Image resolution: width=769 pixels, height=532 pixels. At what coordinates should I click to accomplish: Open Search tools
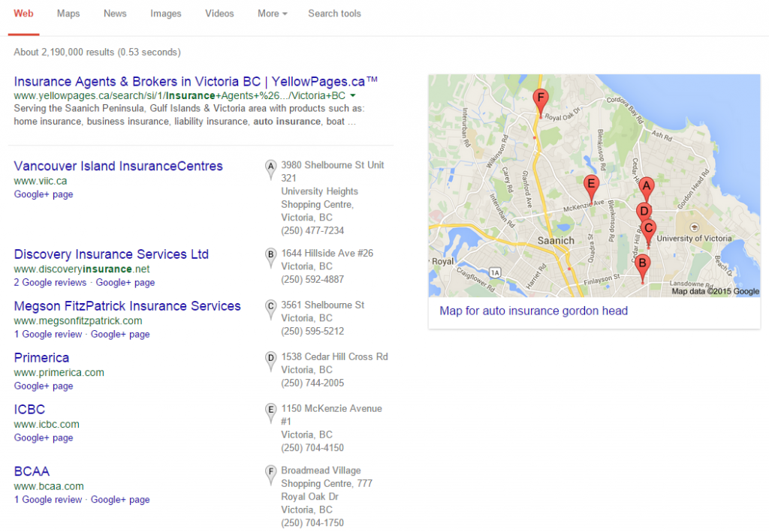334,14
